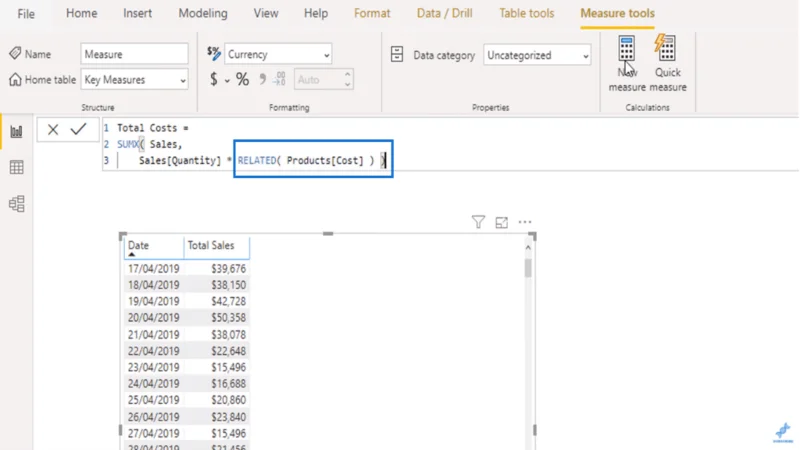Expand currency symbol dropdown arrow
The height and width of the screenshot is (450, 800).
click(227, 80)
